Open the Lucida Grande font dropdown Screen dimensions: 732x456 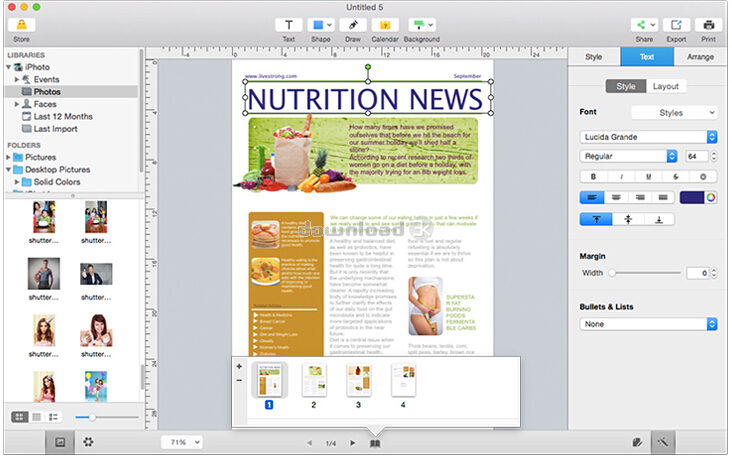(x=649, y=136)
